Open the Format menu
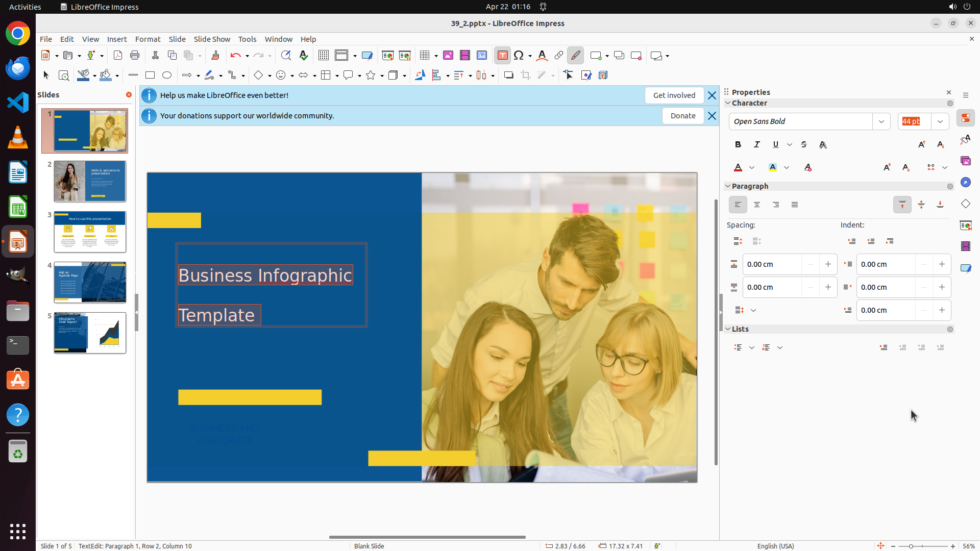The image size is (980, 551). [148, 39]
